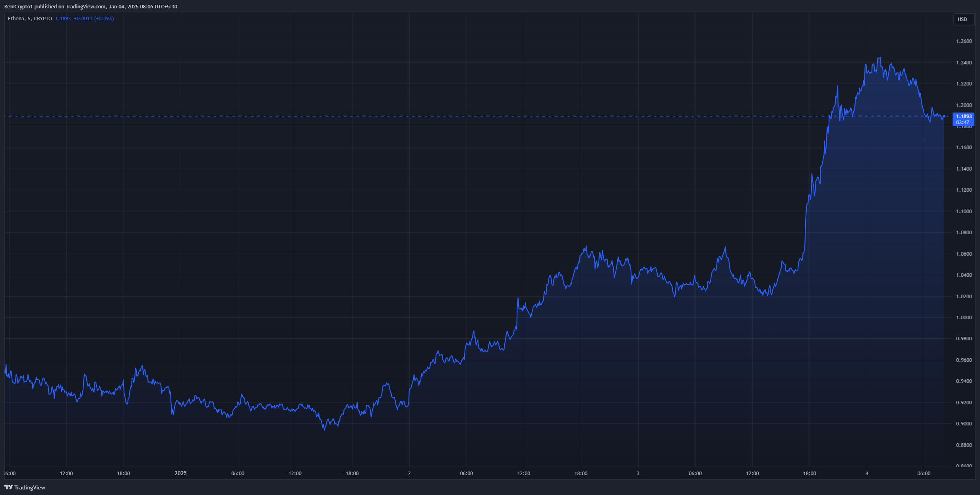Viewport: 980px width, 495px height.
Task: Open the symbol selector via Ethena label
Action: click(17, 18)
